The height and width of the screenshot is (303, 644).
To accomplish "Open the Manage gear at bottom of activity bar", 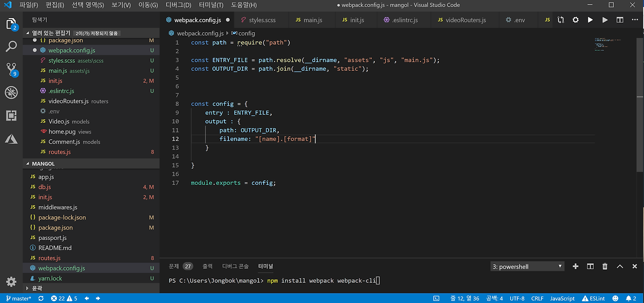I will click(11, 281).
